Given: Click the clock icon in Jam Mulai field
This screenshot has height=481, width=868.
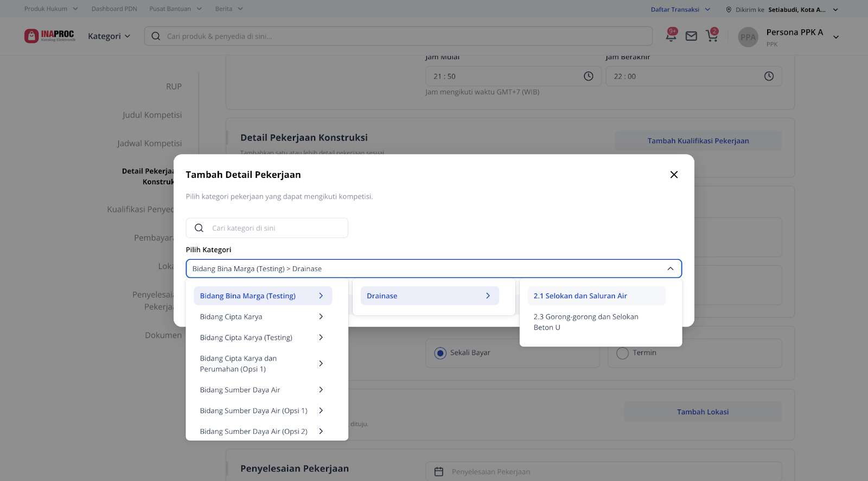Looking at the screenshot, I should coord(588,76).
